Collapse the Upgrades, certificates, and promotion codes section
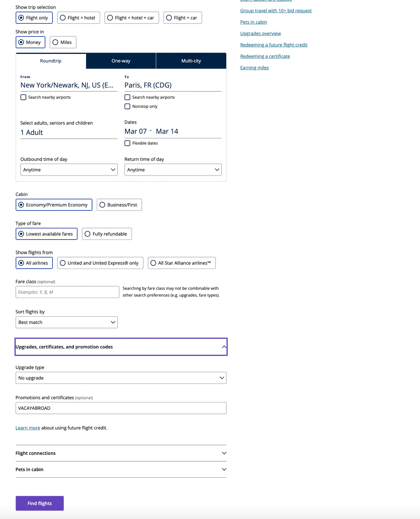Image resolution: width=420 pixels, height=519 pixels. [x=121, y=347]
